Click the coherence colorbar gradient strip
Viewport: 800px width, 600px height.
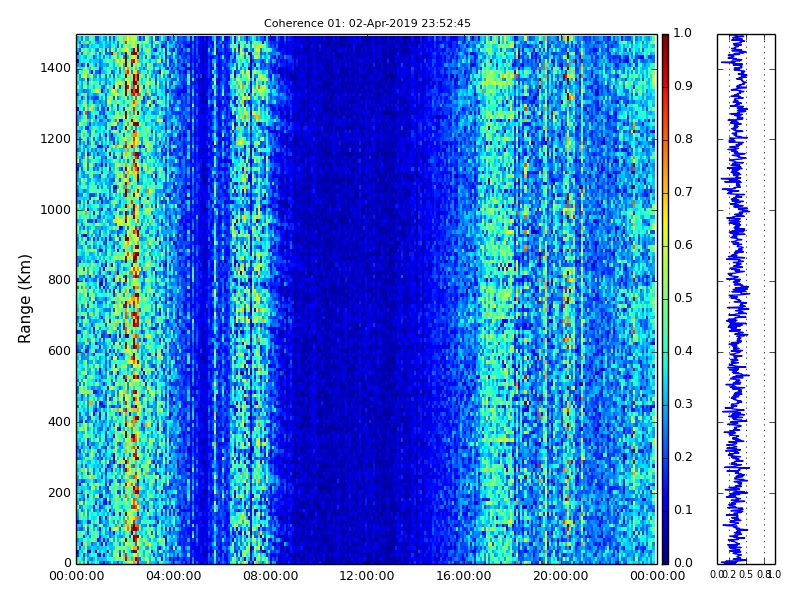coord(665,299)
